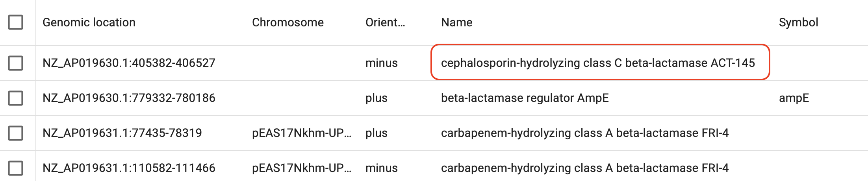Select the checkbox for the AmpE regulator row
Image resolution: width=868 pixels, height=181 pixels.
(16, 98)
